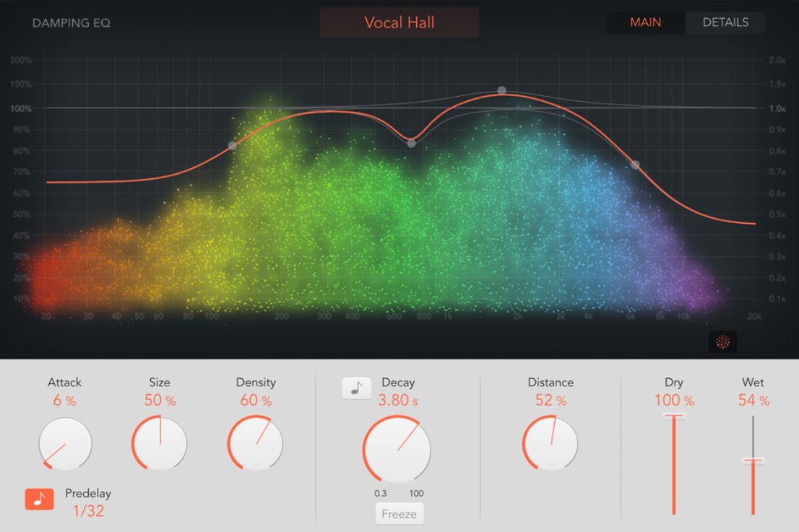Select the high EQ point near 6k
Image resolution: width=799 pixels, height=532 pixels.
coord(635,165)
